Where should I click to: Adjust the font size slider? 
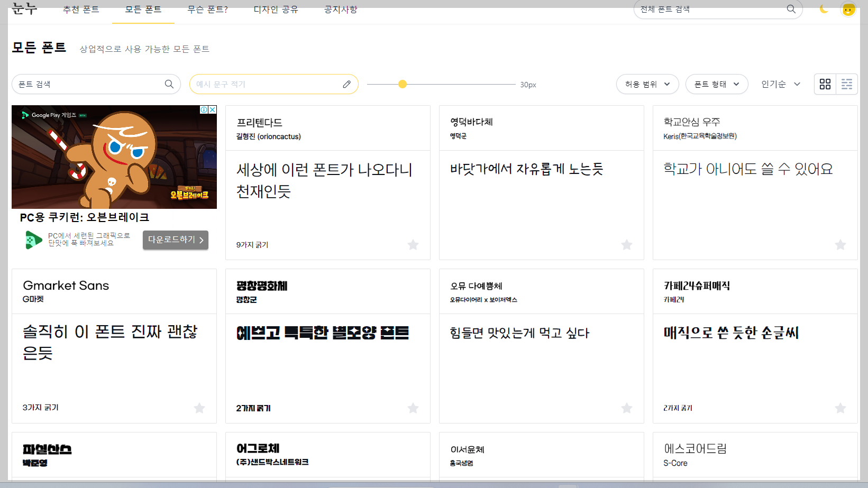click(x=403, y=84)
